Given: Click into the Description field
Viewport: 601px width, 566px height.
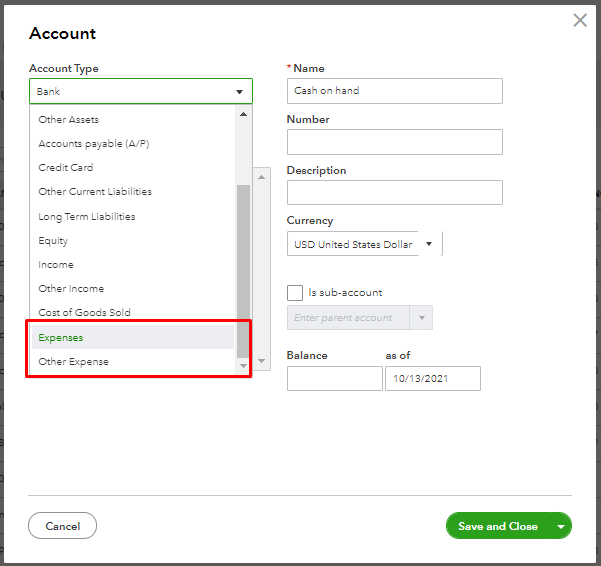Looking at the screenshot, I should pos(394,192).
